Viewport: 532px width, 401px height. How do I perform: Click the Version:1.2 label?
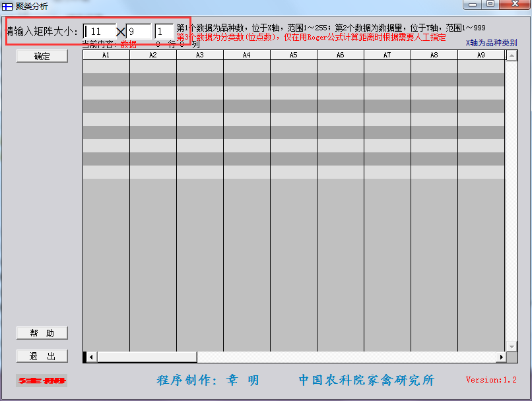491,380
